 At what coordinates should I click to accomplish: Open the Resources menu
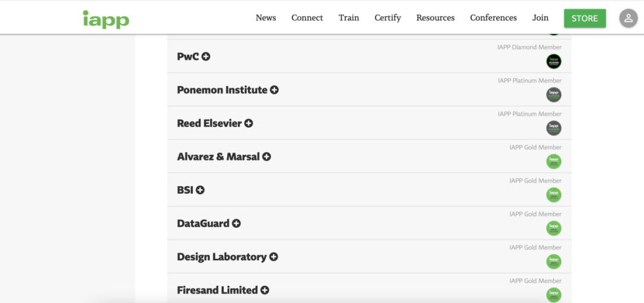click(x=435, y=18)
